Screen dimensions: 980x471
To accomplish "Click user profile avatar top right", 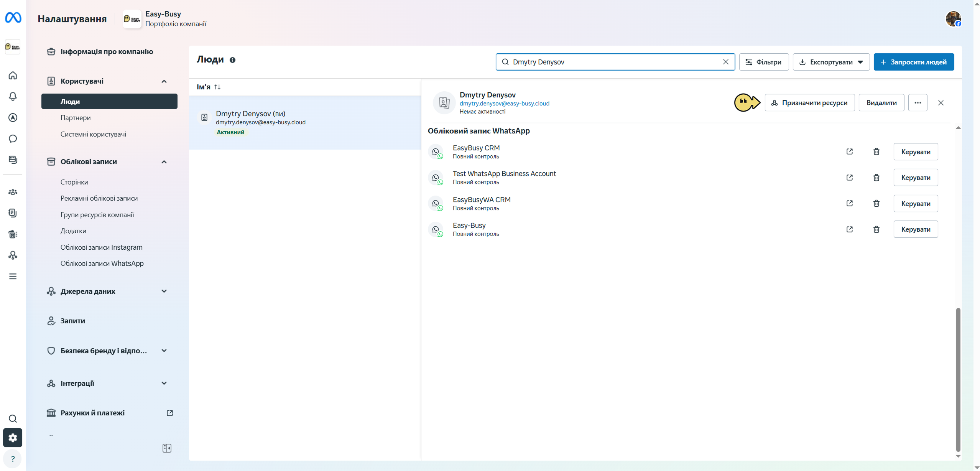I will 953,19.
